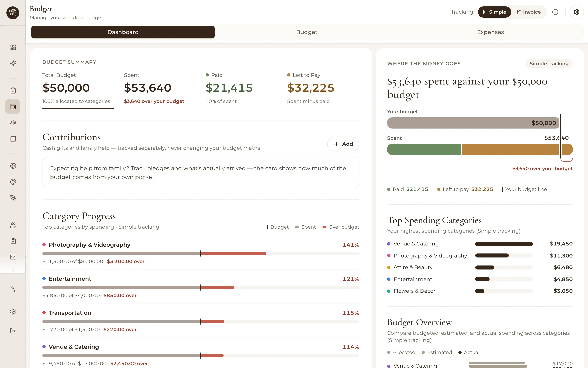Select the highlighted wallet budget sidebar icon
This screenshot has width=588, height=368.
(13, 107)
